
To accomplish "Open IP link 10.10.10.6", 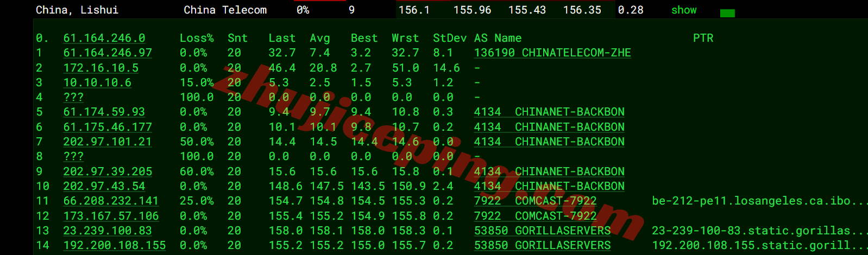I will pos(97,82).
